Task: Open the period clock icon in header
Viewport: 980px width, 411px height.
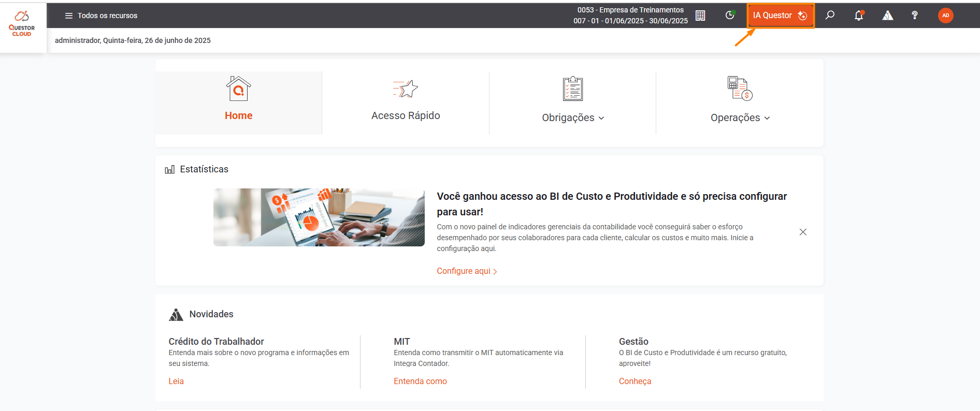Action: pos(730,16)
